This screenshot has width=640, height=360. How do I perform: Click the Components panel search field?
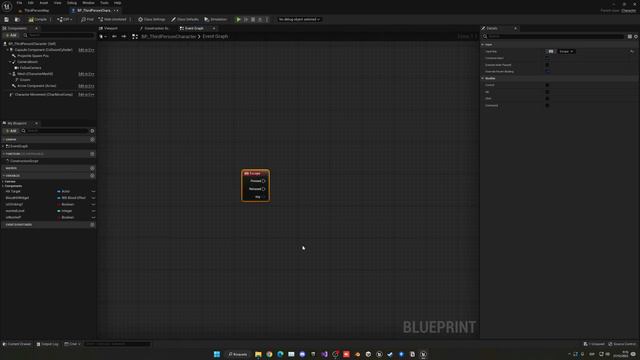[59, 35]
